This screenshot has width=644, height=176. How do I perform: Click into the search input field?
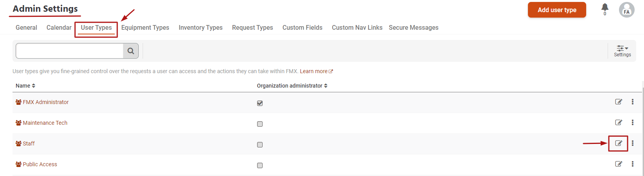click(70, 51)
